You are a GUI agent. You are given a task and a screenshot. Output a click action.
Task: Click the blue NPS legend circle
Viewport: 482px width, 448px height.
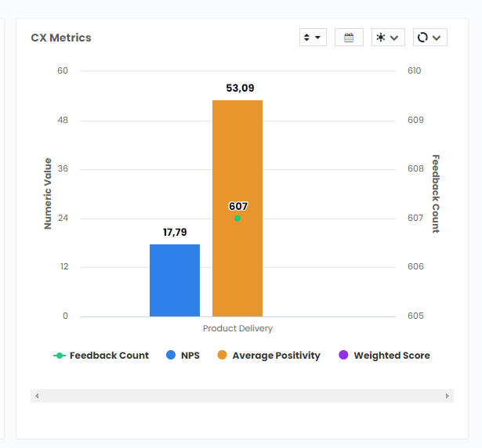click(171, 356)
